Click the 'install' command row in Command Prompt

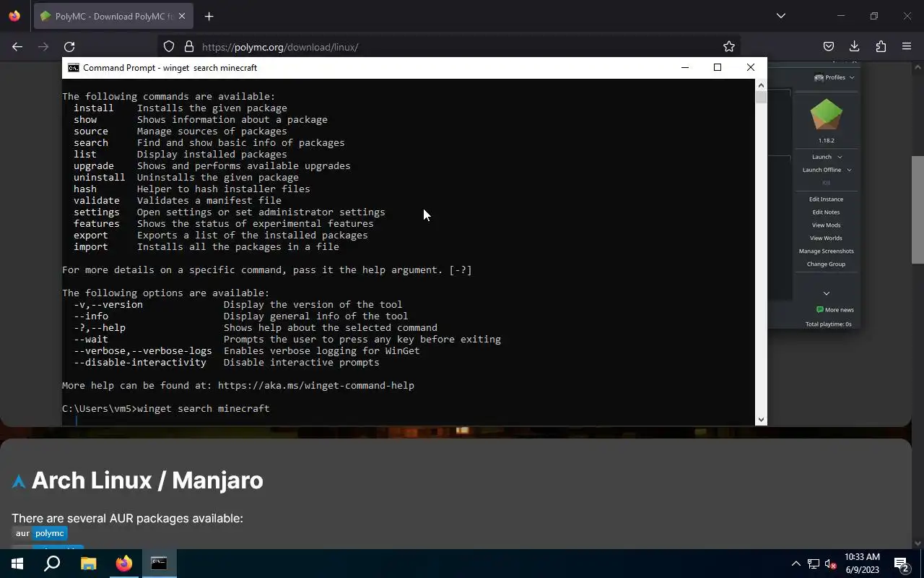pos(180,108)
